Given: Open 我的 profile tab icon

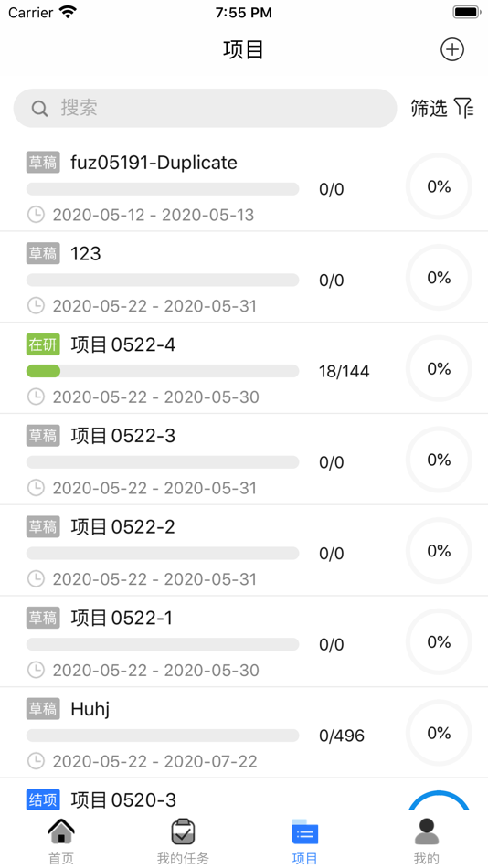Looking at the screenshot, I should coord(427,831).
